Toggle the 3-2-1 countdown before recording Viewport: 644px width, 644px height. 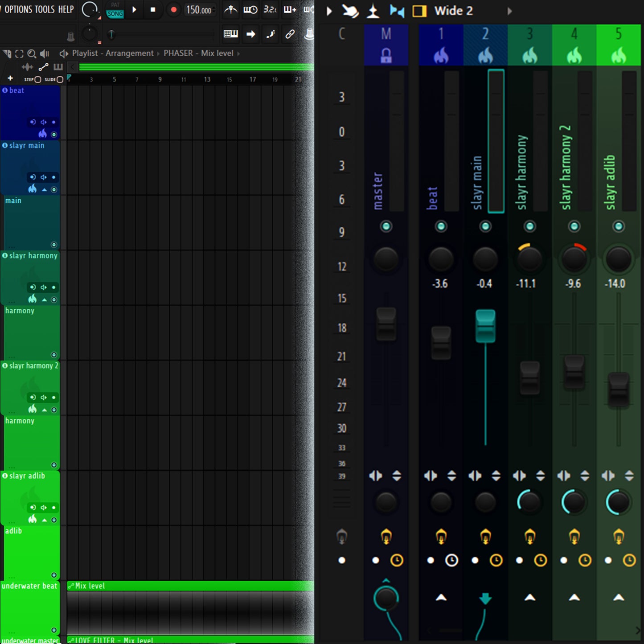click(x=270, y=9)
